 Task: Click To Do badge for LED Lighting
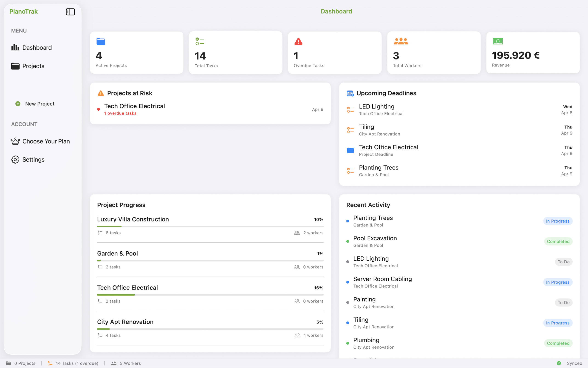click(x=563, y=262)
